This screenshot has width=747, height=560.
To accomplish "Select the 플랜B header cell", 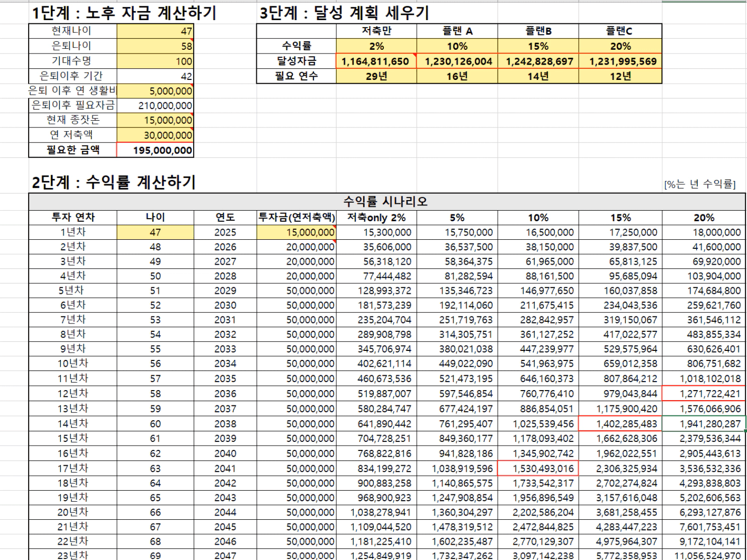I will tap(538, 31).
